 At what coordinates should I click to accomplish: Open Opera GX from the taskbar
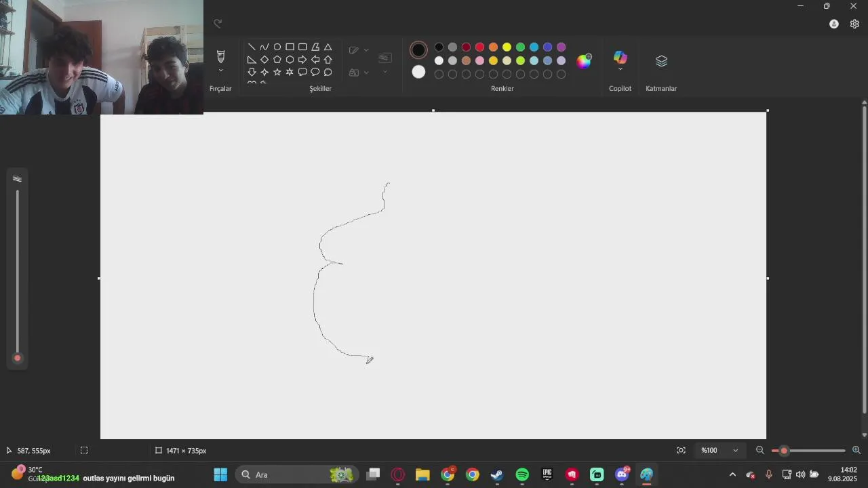coord(397,474)
